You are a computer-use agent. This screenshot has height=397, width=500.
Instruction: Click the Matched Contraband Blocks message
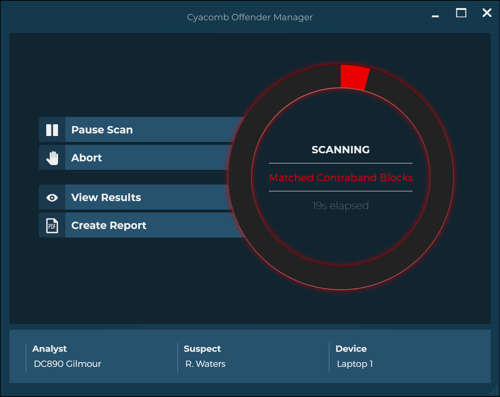click(341, 178)
